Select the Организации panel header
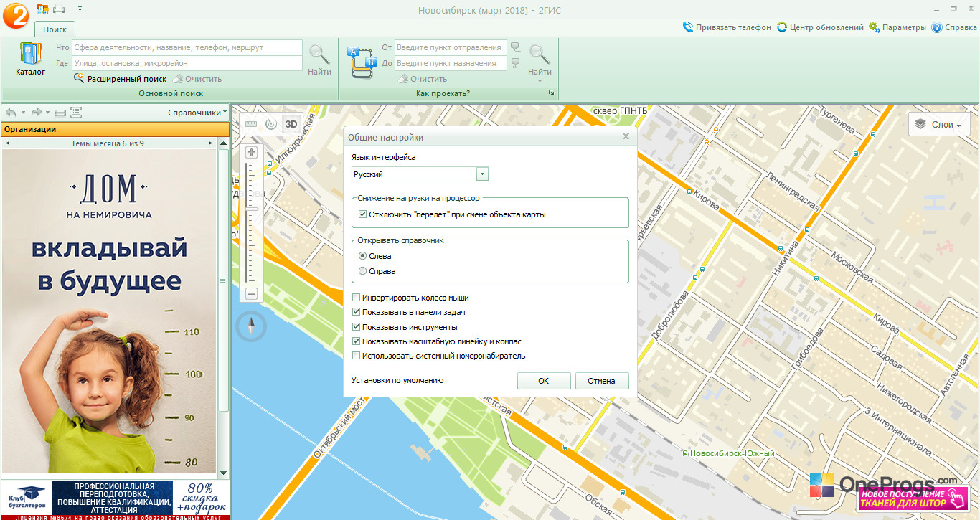The width and height of the screenshot is (980, 520). [x=115, y=129]
